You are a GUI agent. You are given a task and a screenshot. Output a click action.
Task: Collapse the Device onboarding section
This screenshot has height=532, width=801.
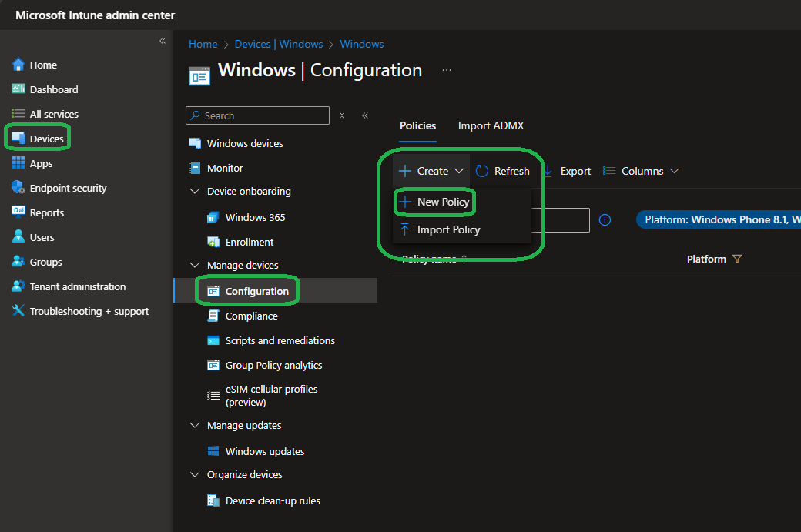[x=195, y=192]
